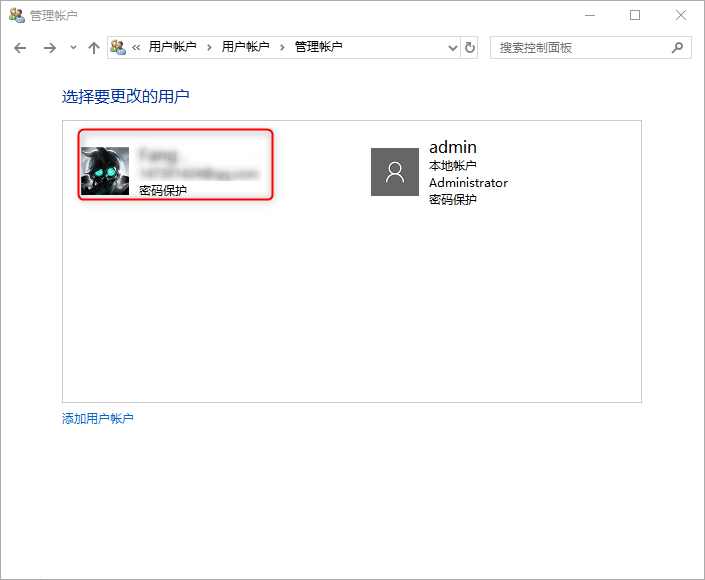This screenshot has width=705, height=580.
Task: Click 添加用户帐户 link
Action: point(98,419)
